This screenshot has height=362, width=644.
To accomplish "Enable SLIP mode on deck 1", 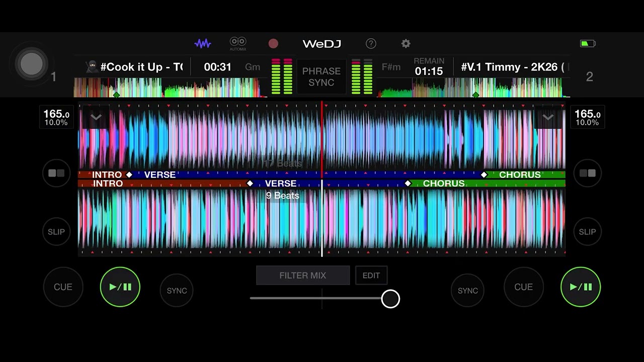I will pos(56,232).
